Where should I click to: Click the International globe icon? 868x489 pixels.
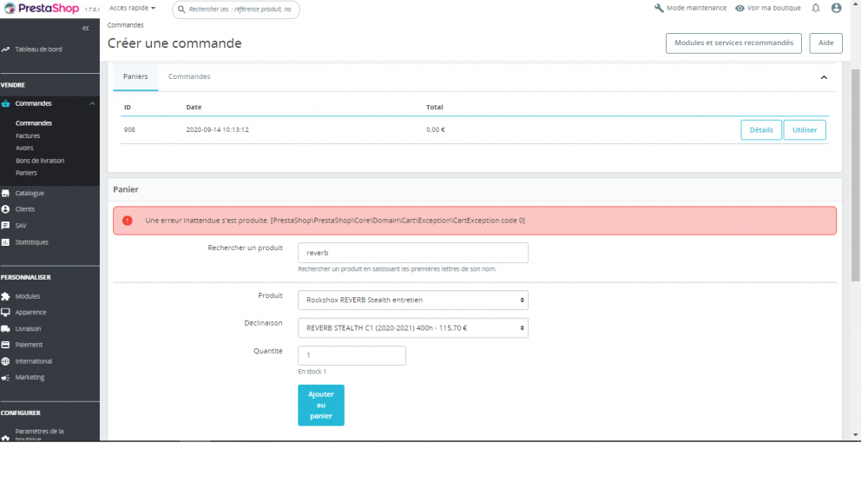pyautogui.click(x=5, y=361)
